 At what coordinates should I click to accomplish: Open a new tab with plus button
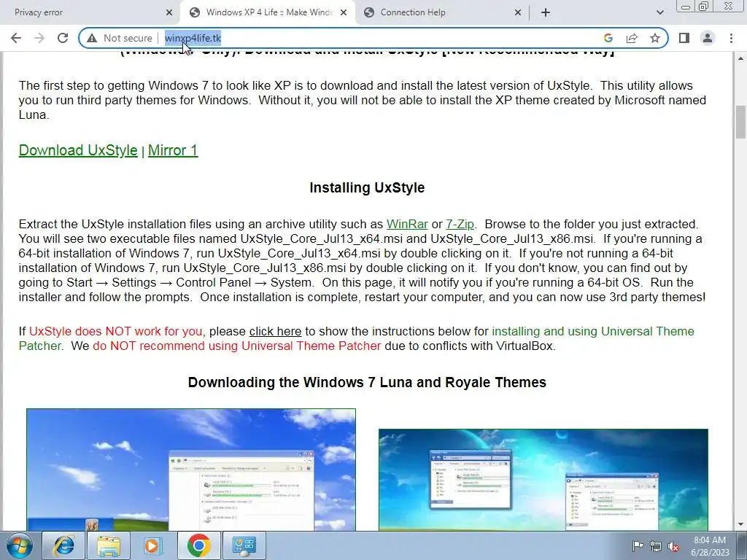[x=546, y=12]
